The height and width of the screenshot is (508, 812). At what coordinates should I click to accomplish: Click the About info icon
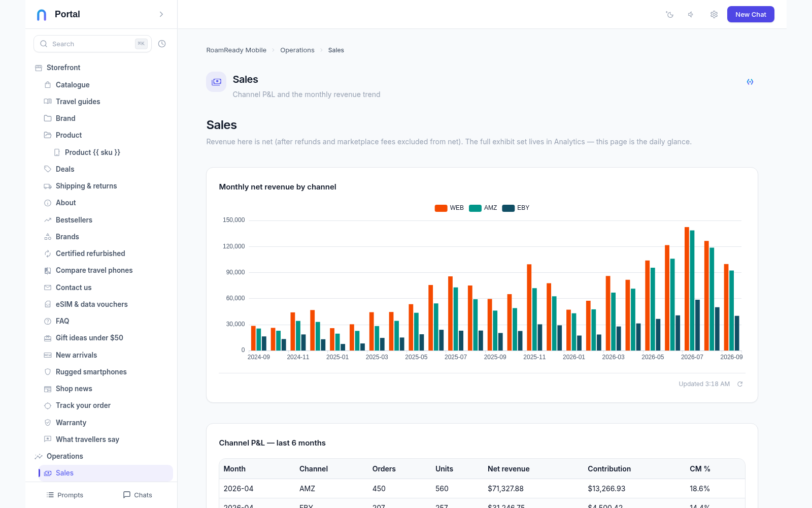point(48,203)
